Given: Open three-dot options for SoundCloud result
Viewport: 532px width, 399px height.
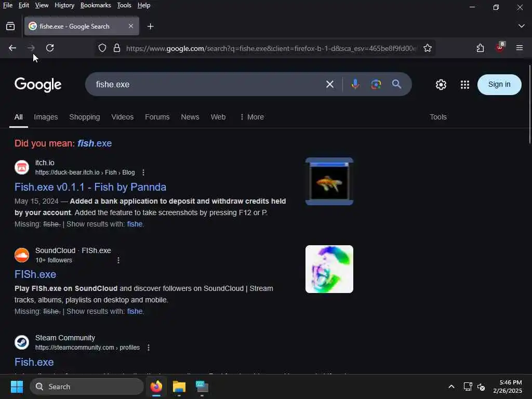Looking at the screenshot, I should coord(118,260).
